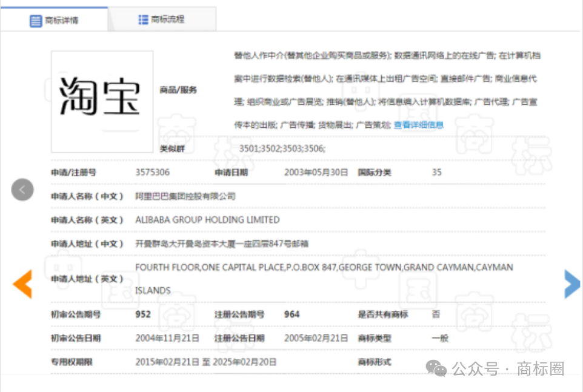
Task: Click the shared trademark value 否
Action: (x=436, y=314)
